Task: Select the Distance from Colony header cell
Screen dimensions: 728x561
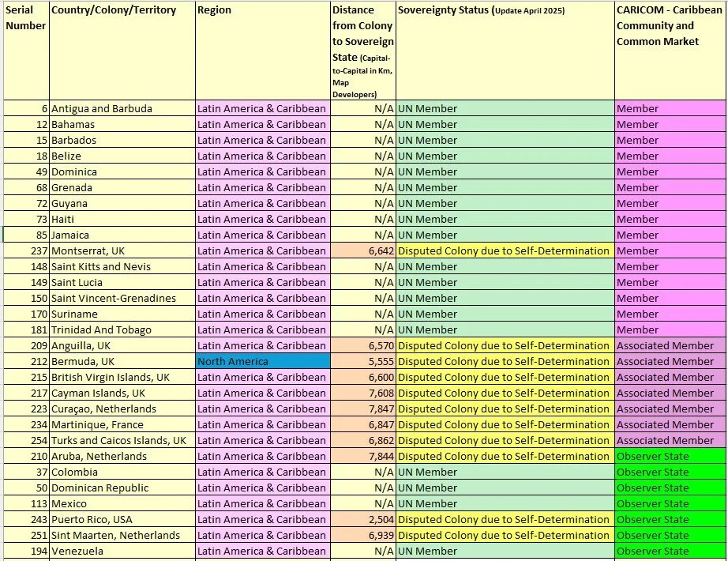Action: coord(363,51)
